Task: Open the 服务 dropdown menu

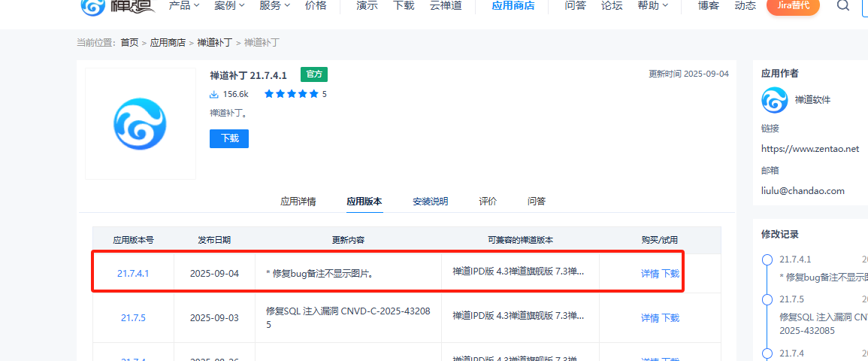Action: pos(275,5)
